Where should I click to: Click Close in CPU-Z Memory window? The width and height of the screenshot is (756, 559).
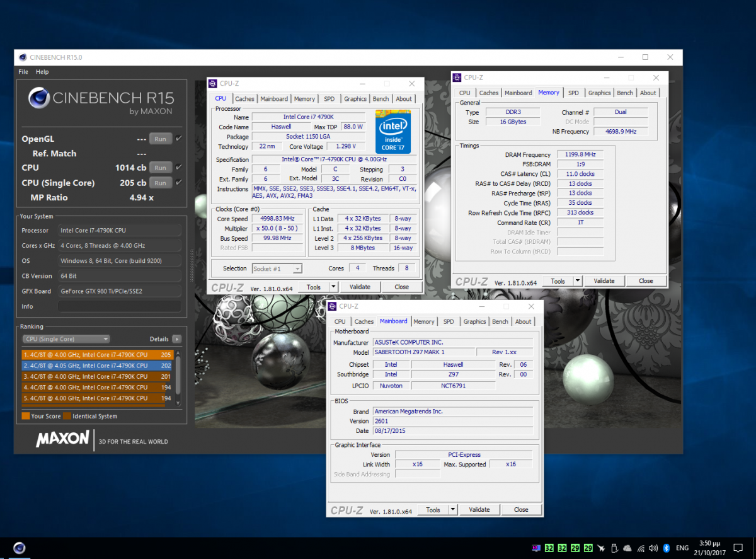tap(646, 281)
